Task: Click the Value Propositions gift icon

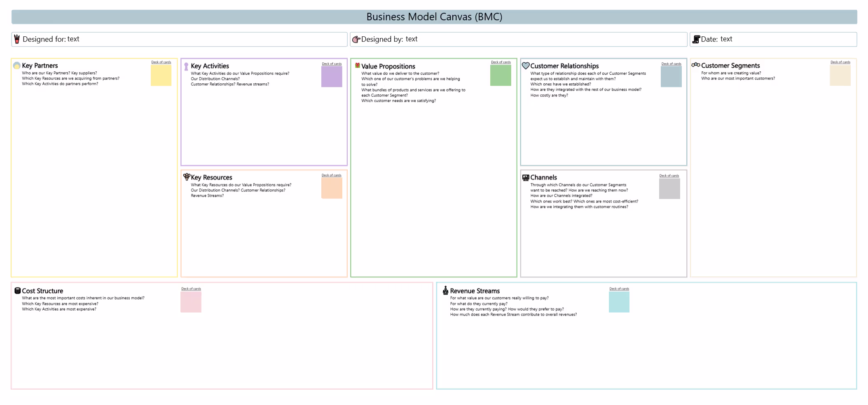Action: (357, 65)
